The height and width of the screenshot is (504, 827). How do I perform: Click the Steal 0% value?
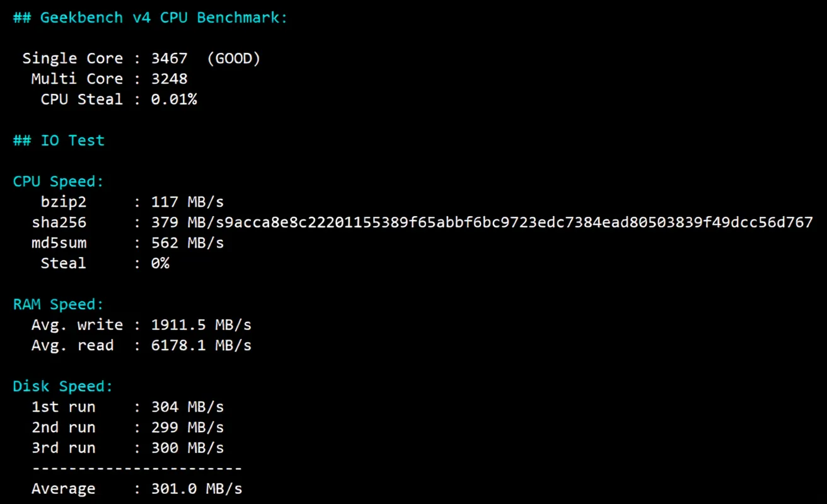coord(160,263)
